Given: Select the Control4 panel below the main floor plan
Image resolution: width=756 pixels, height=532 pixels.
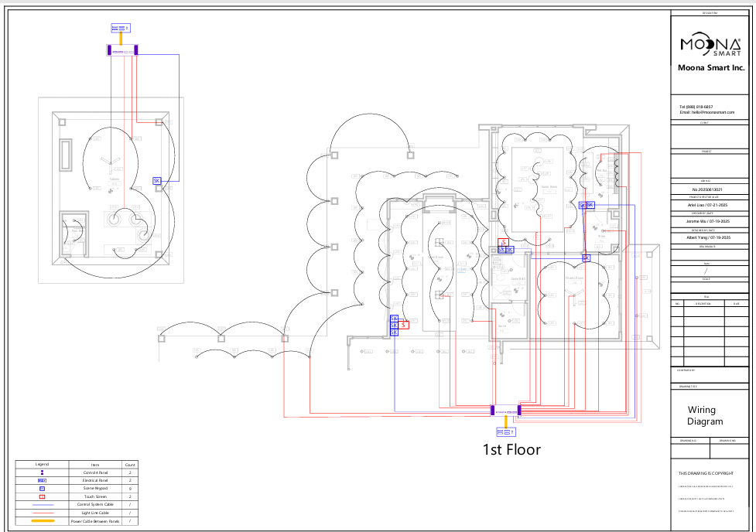Looking at the screenshot, I should [x=506, y=411].
